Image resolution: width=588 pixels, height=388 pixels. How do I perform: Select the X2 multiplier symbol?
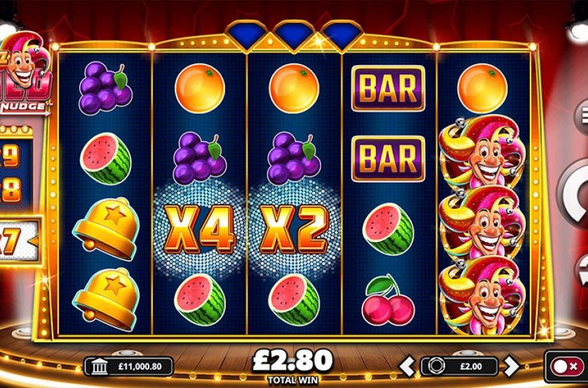coord(293,229)
